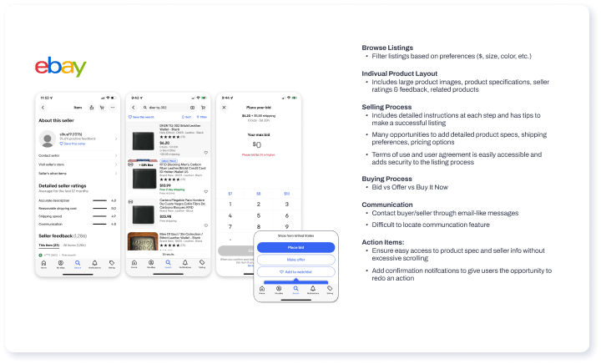The height and width of the screenshot is (364, 601).
Task: Tap Selling tag icon in seller screen bottom bar
Action: (x=112, y=264)
